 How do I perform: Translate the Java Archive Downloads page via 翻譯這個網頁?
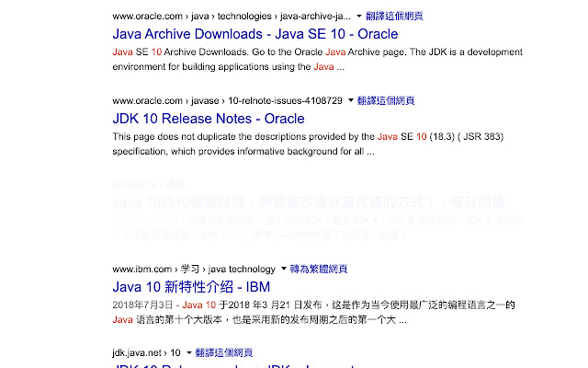pyautogui.click(x=394, y=17)
